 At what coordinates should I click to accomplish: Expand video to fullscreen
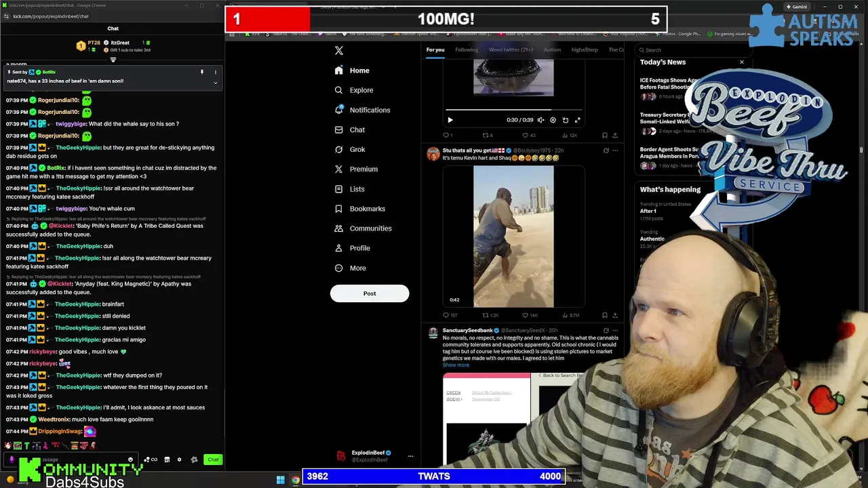tap(578, 120)
